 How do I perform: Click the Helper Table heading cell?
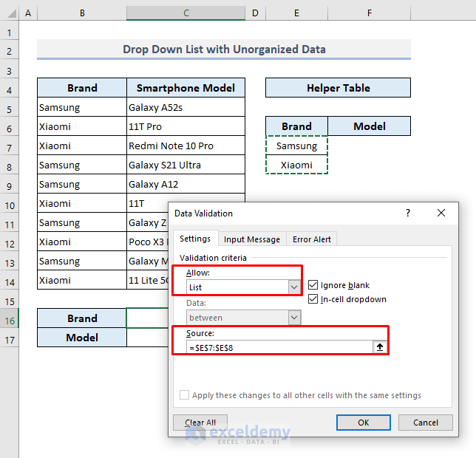339,88
